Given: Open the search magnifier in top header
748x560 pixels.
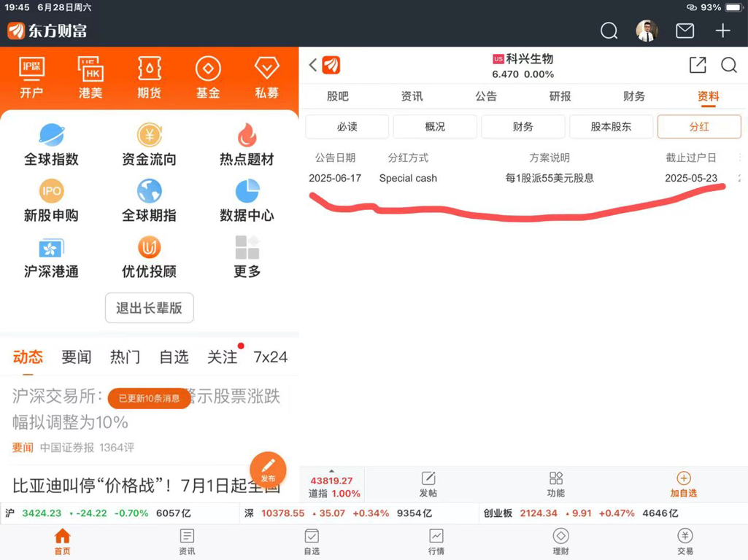Looking at the screenshot, I should point(609,31).
